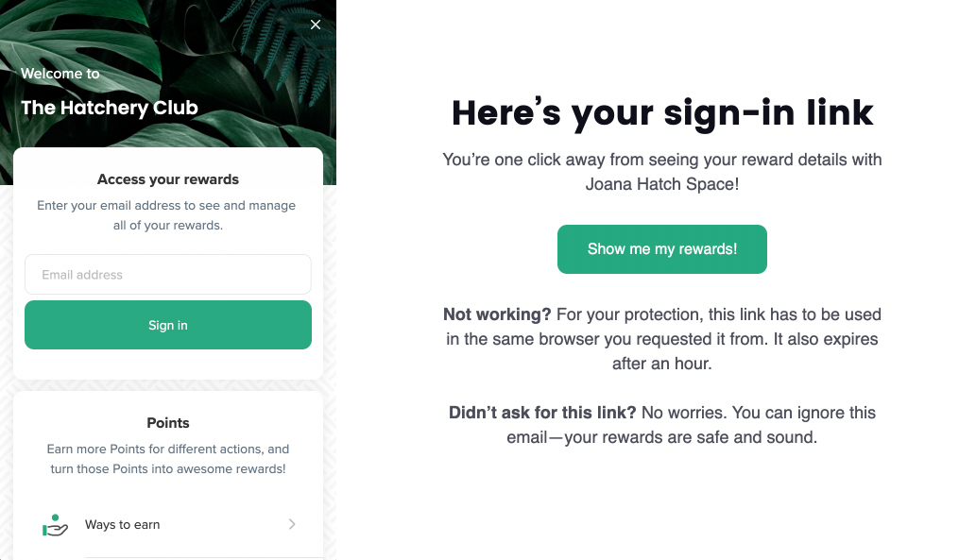Click the Joana Hatch Space! text

(661, 184)
